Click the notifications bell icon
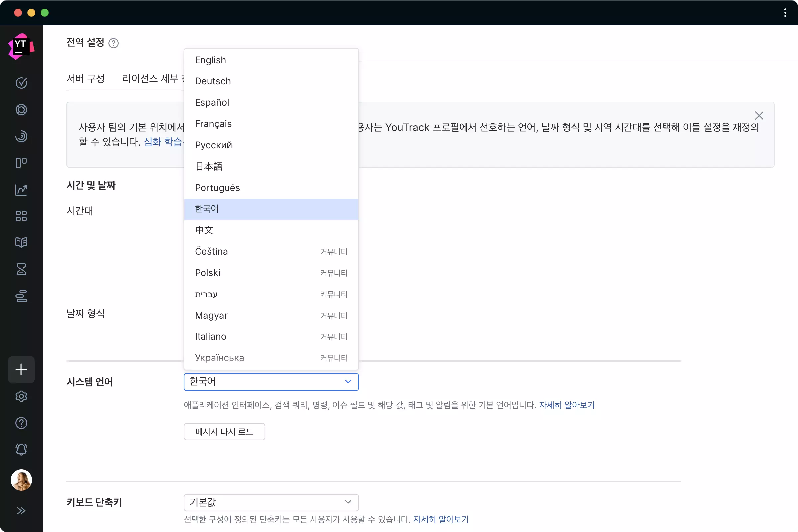 (x=21, y=450)
